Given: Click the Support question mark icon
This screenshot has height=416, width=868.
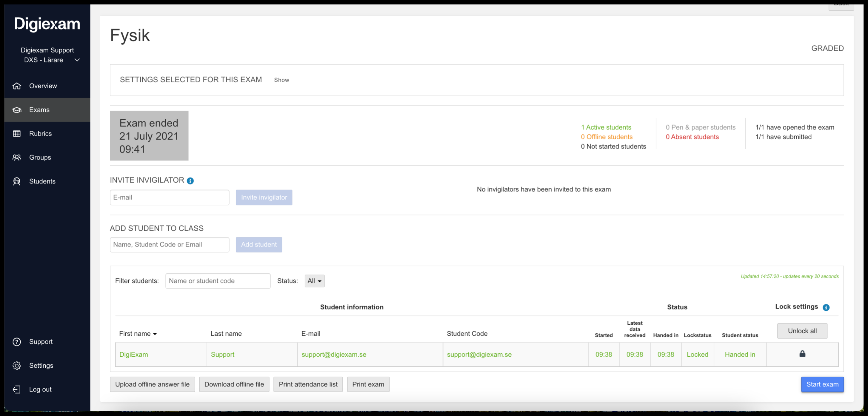Looking at the screenshot, I should (16, 342).
